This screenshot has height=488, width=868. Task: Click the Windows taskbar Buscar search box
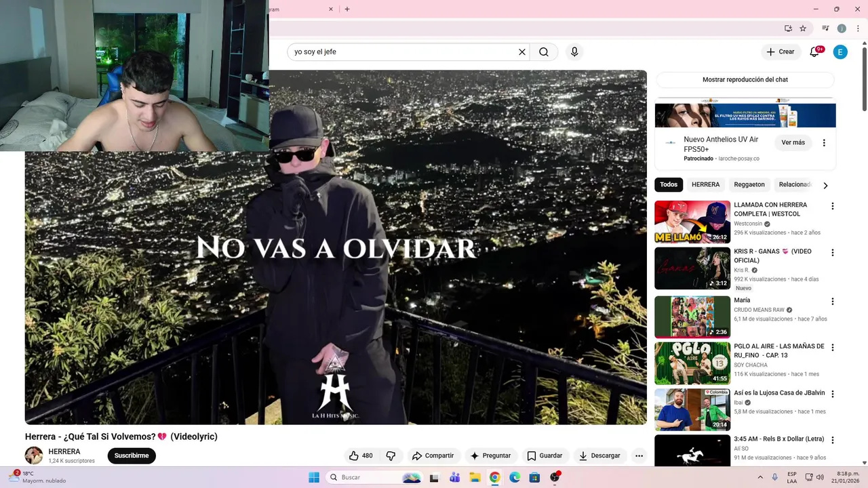(374, 477)
